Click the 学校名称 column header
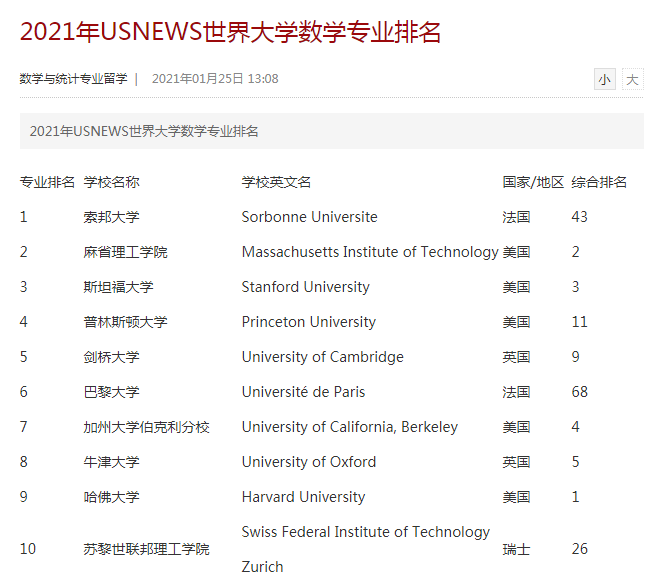657x582 pixels. [111, 182]
